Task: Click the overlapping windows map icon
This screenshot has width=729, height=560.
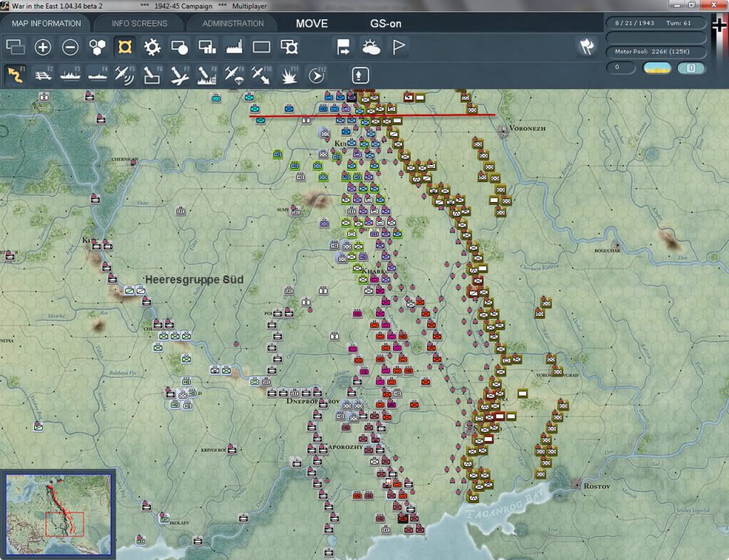Action: [x=16, y=47]
